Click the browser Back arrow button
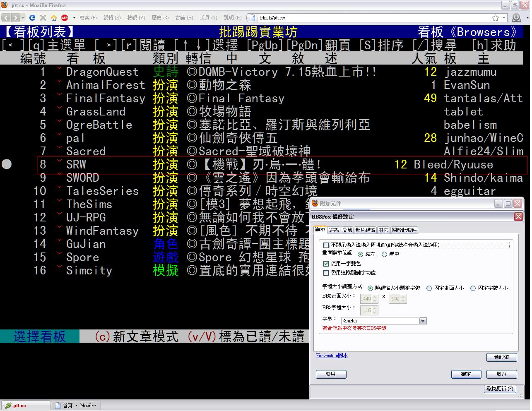Image resolution: width=532 pixels, height=411 pixels. [6, 18]
